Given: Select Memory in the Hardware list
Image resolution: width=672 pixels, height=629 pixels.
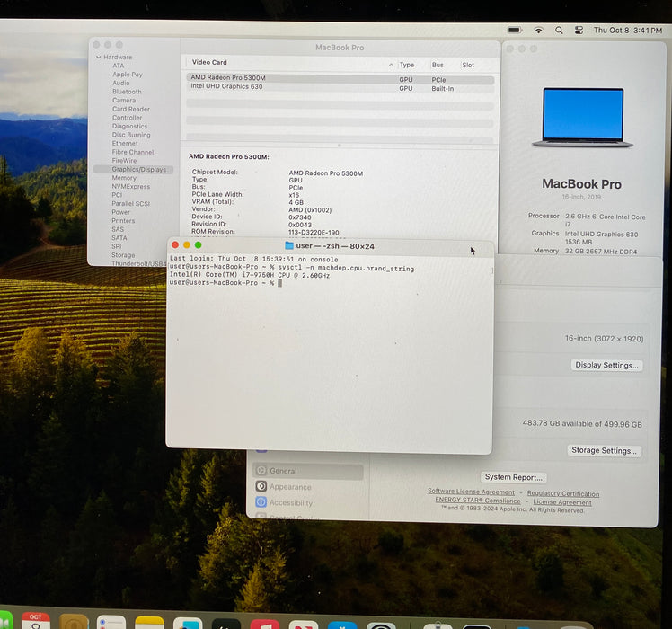Looking at the screenshot, I should coord(124,178).
